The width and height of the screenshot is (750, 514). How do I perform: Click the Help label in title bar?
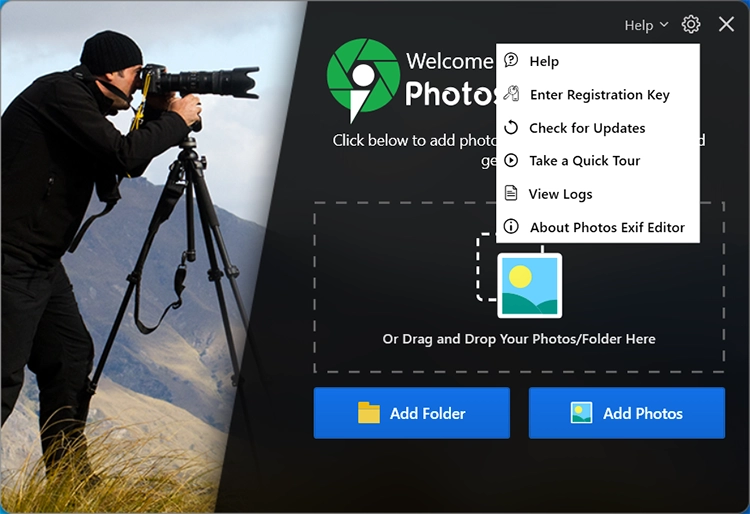[x=638, y=25]
